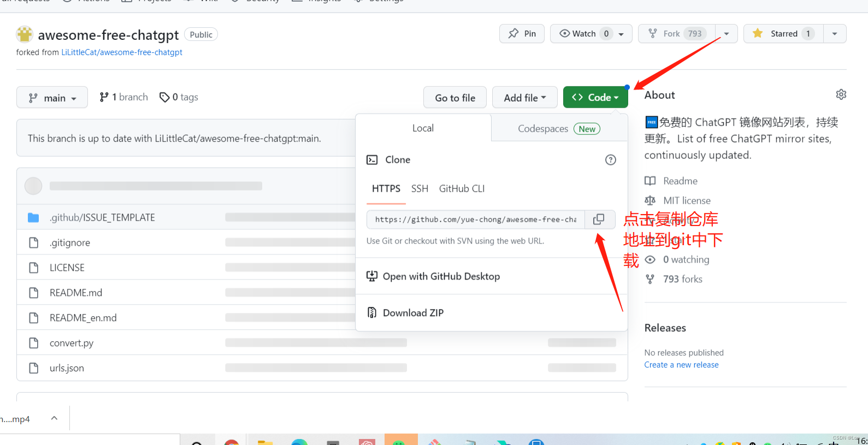This screenshot has height=445, width=868.
Task: Click the file icon beside urls.json
Action: (33, 368)
